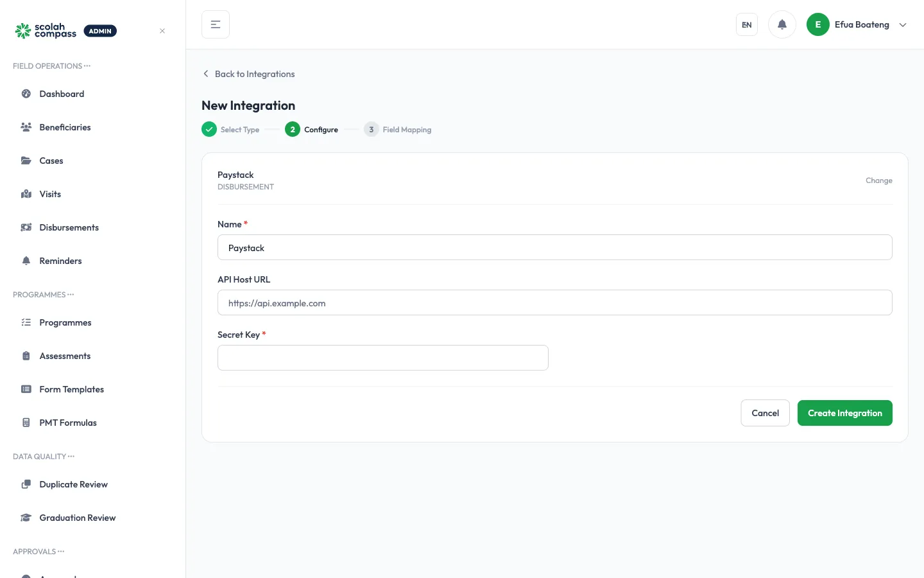Click the Reminders bell icon in sidebar

pyautogui.click(x=26, y=261)
